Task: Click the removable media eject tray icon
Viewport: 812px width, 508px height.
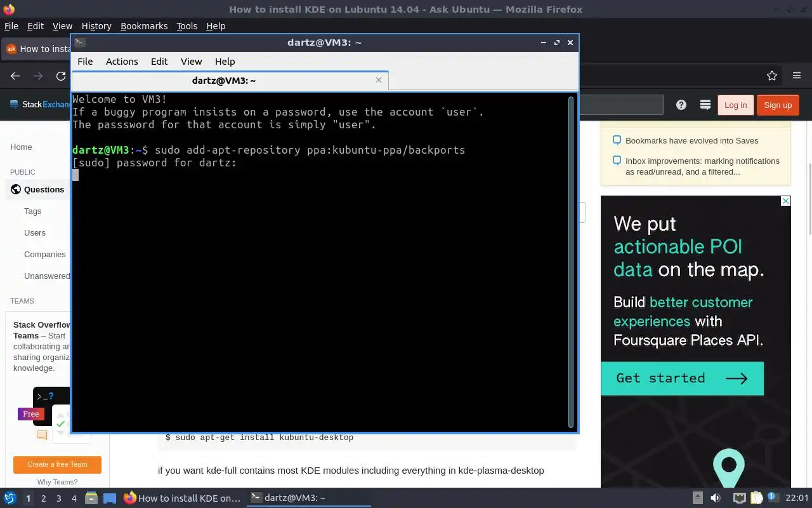Action: (x=697, y=498)
